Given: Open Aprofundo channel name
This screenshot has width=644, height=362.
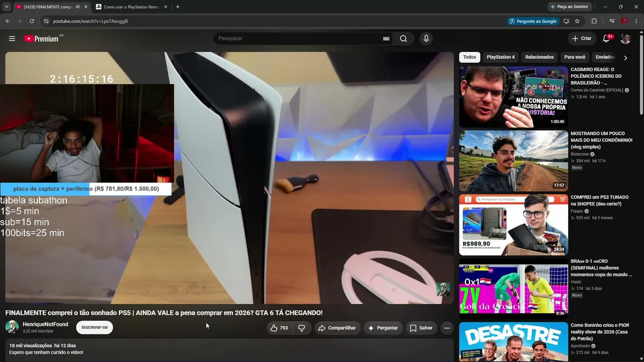Looking at the screenshot, I should tap(581, 346).
